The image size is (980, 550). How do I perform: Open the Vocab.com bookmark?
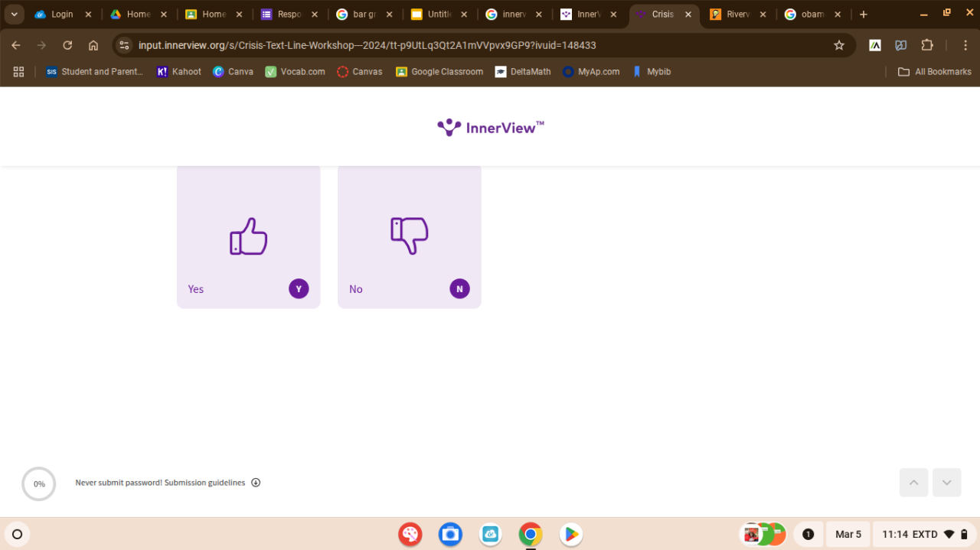[x=295, y=72]
